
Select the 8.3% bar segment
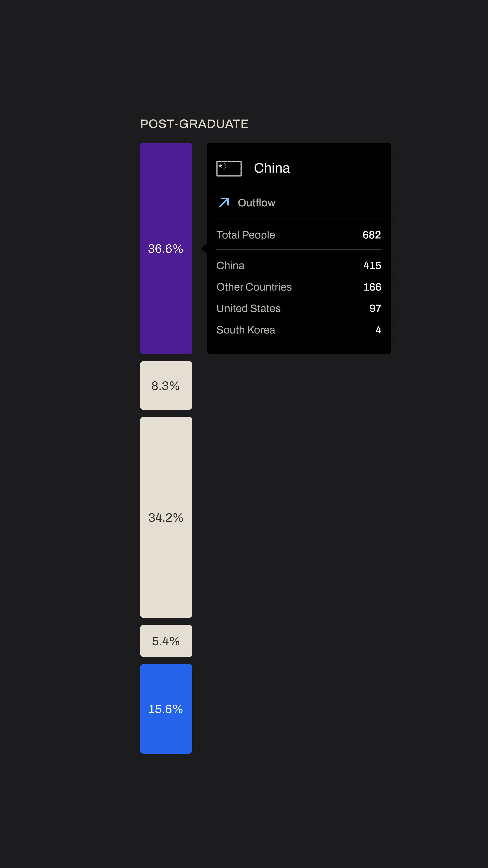[x=166, y=385]
